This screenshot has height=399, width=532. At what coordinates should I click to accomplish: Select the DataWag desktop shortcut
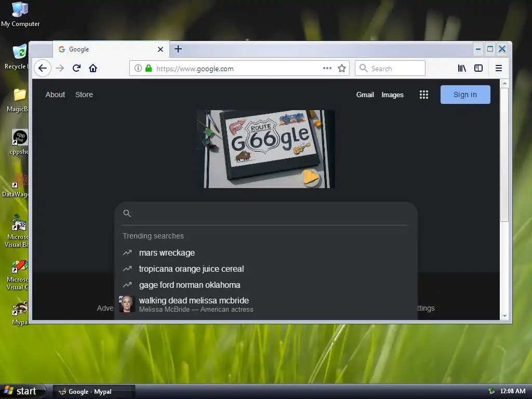click(x=15, y=185)
